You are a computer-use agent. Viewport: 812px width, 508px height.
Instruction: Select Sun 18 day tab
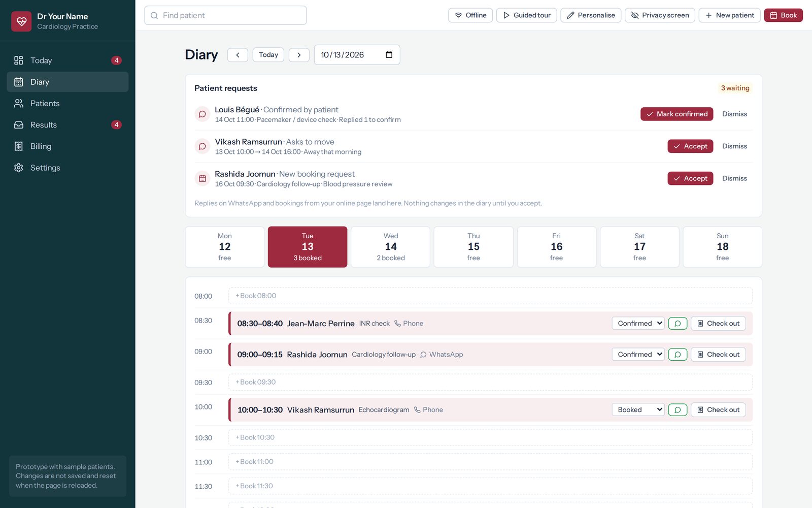click(x=723, y=247)
